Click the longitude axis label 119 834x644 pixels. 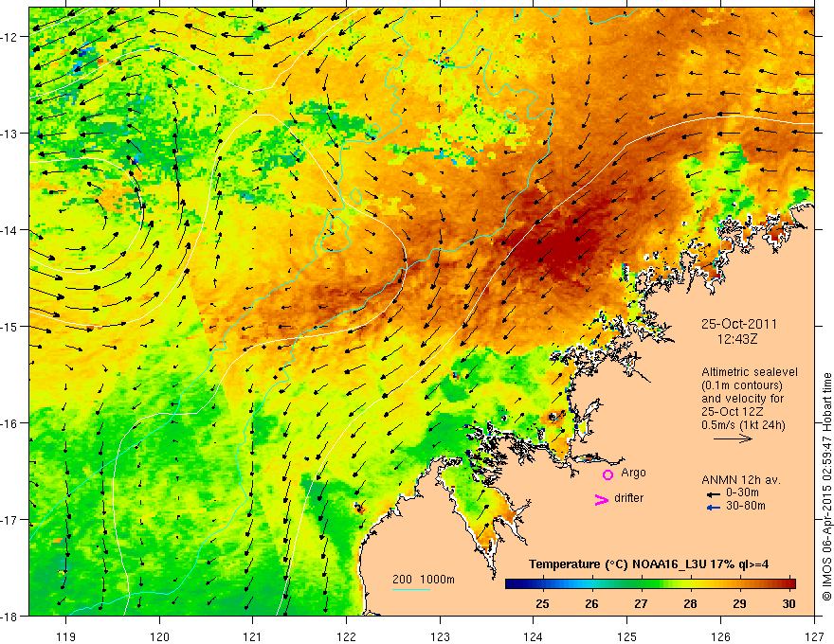pyautogui.click(x=66, y=636)
